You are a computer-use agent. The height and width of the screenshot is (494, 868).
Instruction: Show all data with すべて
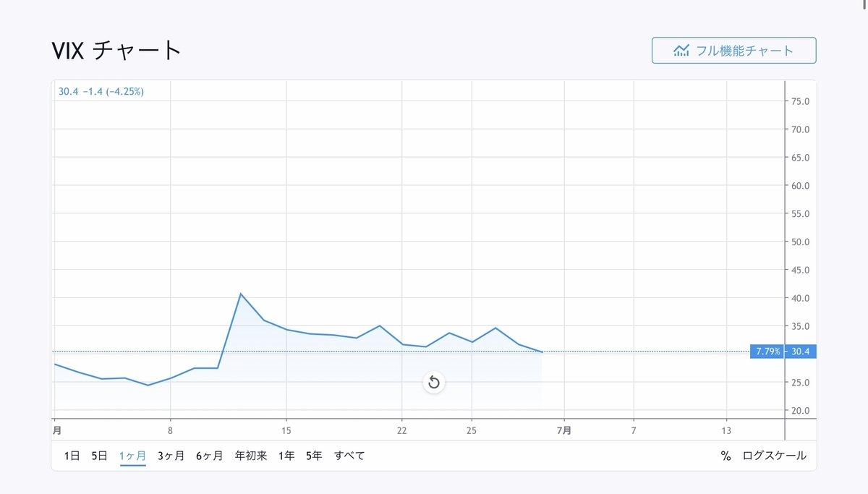pos(349,456)
